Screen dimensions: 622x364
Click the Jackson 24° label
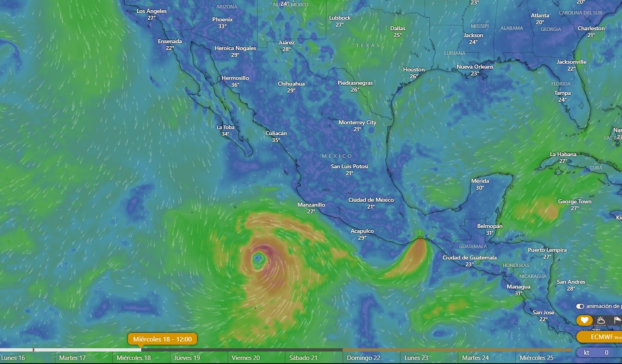click(x=473, y=38)
